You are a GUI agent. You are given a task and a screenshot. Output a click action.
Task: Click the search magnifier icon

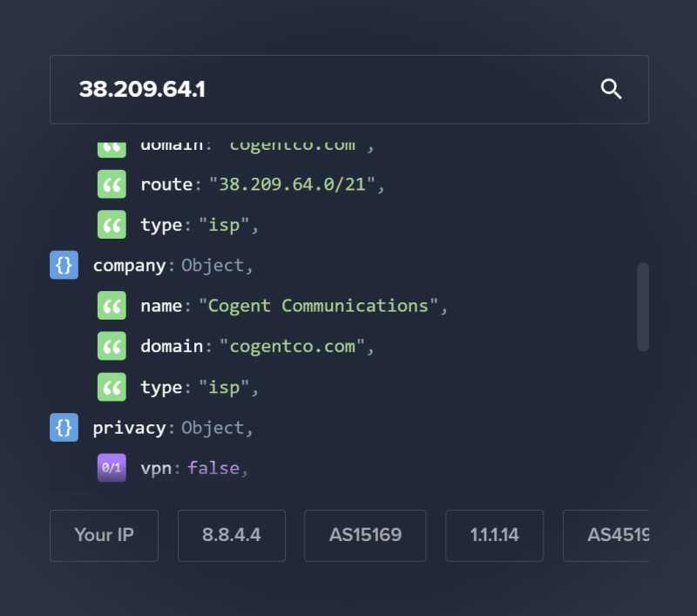coord(611,89)
